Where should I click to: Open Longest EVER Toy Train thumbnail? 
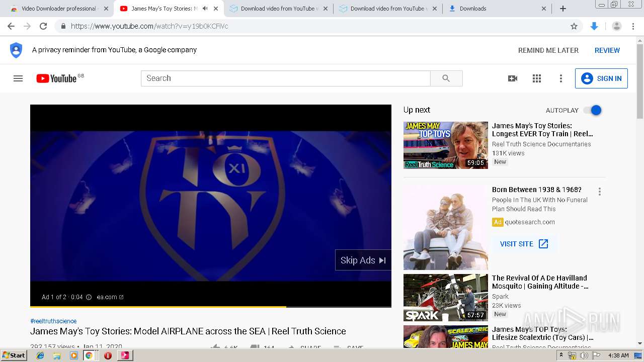(446, 145)
